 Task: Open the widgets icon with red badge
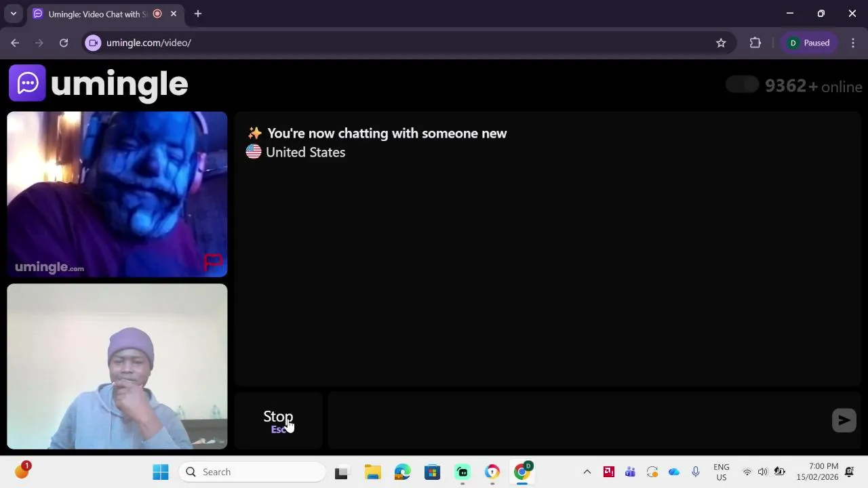[x=22, y=470]
